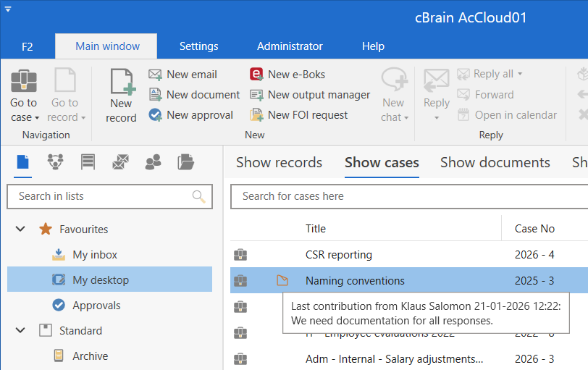
Task: Select My desktop list
Action: [109, 279]
